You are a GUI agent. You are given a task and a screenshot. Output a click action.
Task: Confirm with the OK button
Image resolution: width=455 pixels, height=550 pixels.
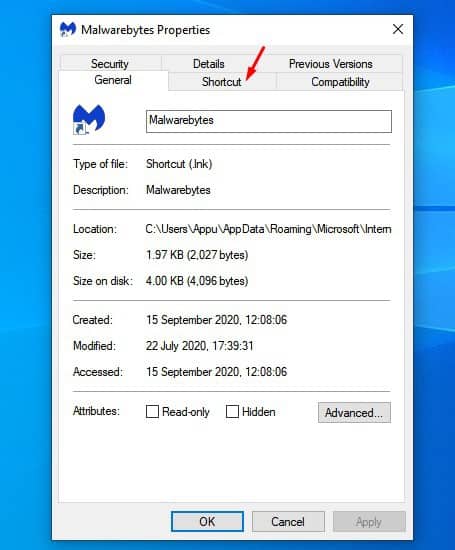[x=207, y=521]
